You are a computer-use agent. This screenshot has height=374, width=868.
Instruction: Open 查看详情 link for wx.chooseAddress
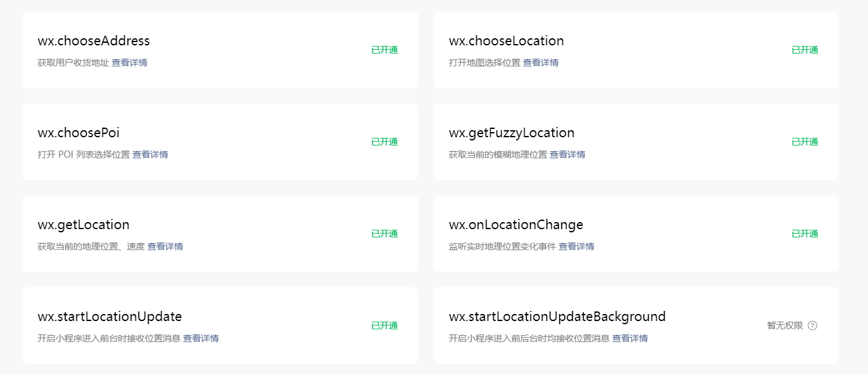click(x=129, y=63)
